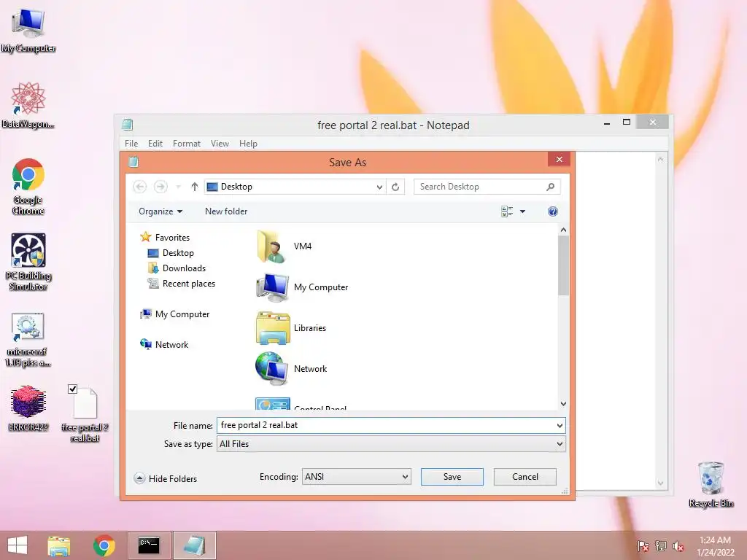Select the VM4 user folder
Screen dimensions: 747x560
285,246
